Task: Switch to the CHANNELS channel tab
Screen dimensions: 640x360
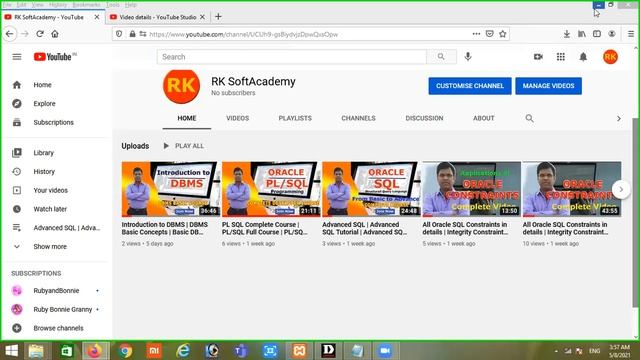Action: [358, 118]
